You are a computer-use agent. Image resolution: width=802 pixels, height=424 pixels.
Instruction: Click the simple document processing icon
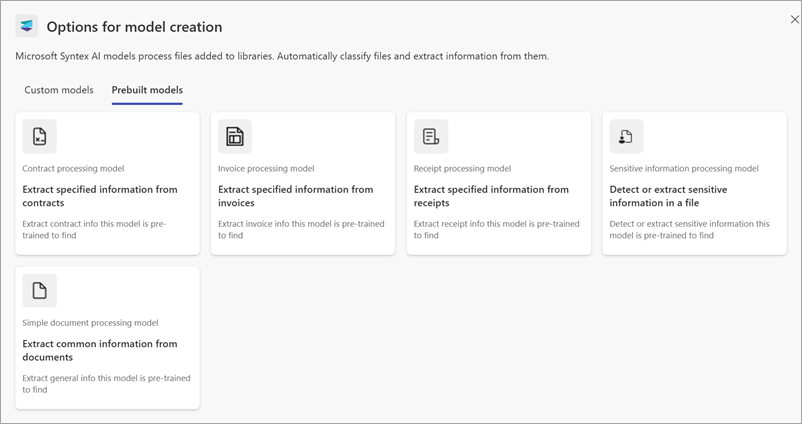(40, 290)
